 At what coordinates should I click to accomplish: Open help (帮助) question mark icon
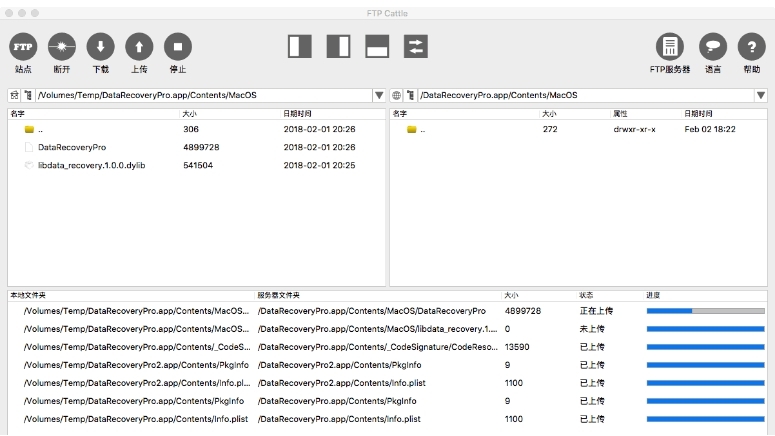751,46
